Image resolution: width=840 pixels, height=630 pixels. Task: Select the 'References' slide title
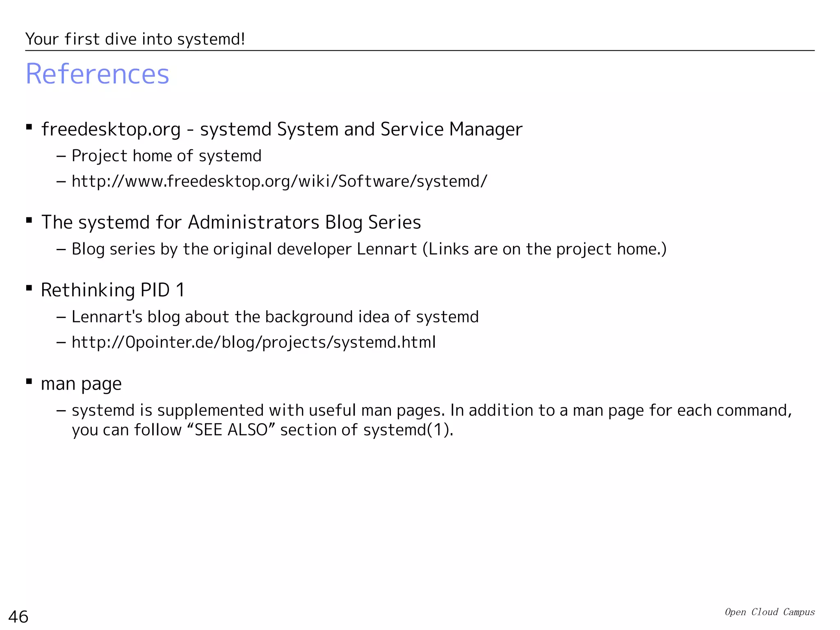pyautogui.click(x=97, y=74)
